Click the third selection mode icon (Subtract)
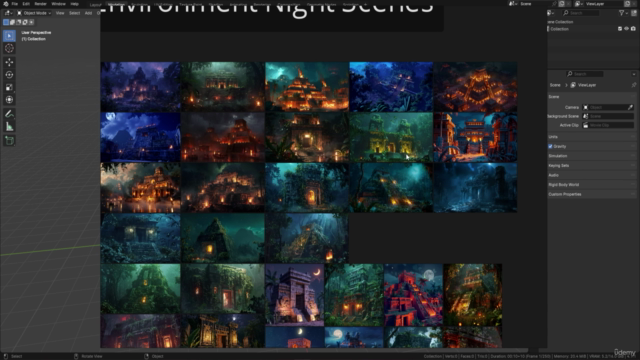The width and height of the screenshot is (640, 360). click(18, 22)
